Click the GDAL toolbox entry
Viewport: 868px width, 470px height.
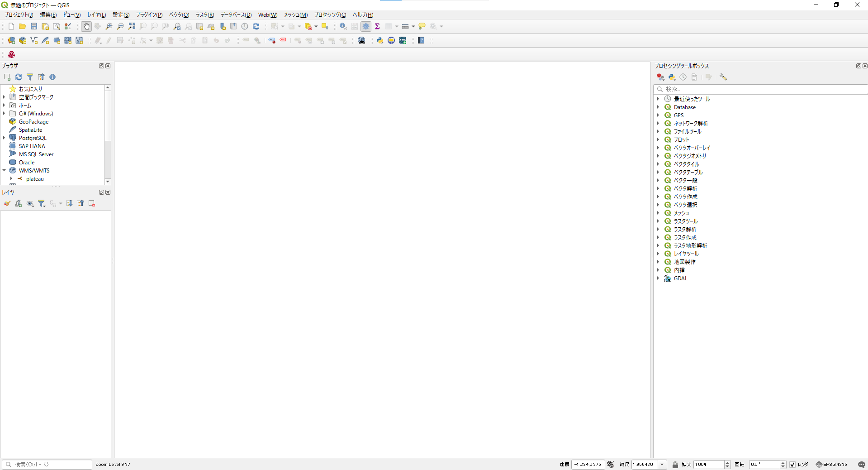coord(680,278)
